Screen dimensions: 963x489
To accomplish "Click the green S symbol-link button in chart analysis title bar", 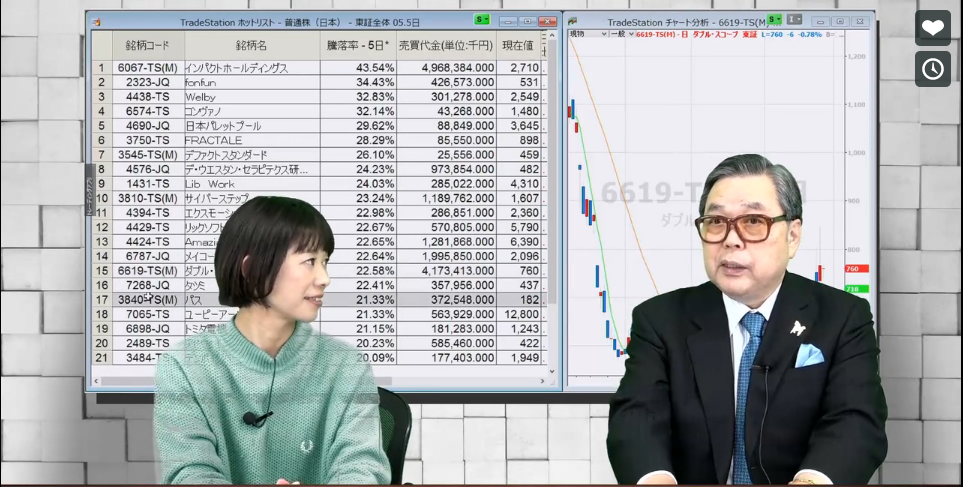I will coord(774,20).
